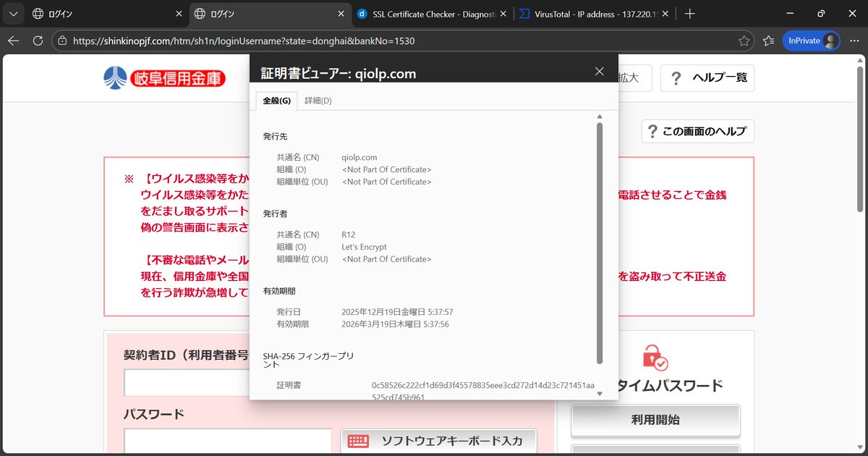Click the red ワンタイムパスワード padlock icon
Image resolution: width=868 pixels, height=456 pixels.
click(x=655, y=358)
